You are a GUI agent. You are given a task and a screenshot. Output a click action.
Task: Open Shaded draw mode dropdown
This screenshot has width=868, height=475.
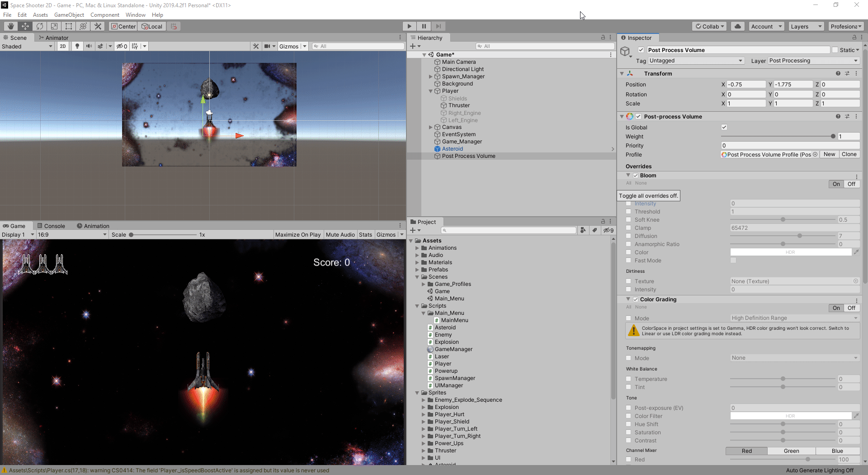27,46
